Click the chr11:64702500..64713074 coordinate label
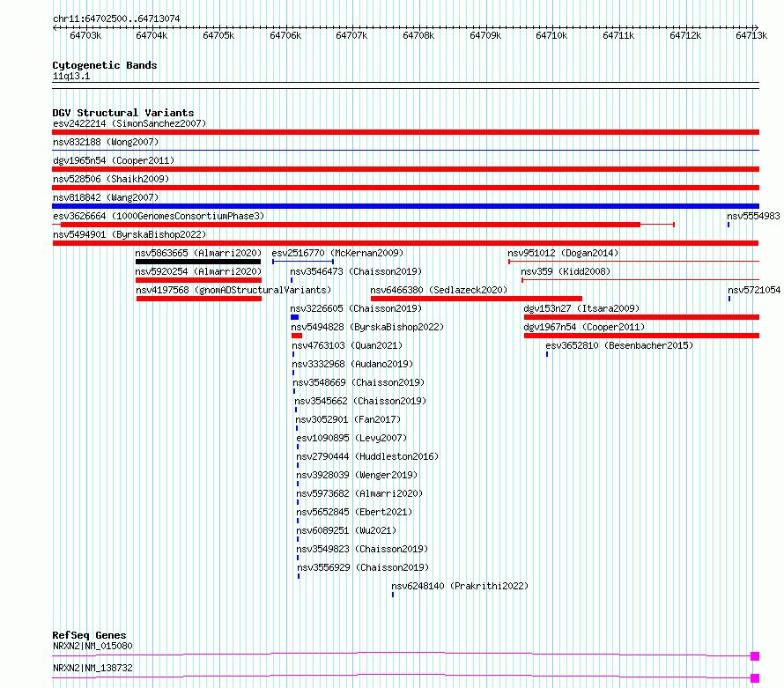This screenshot has width=784, height=688. (116, 18)
